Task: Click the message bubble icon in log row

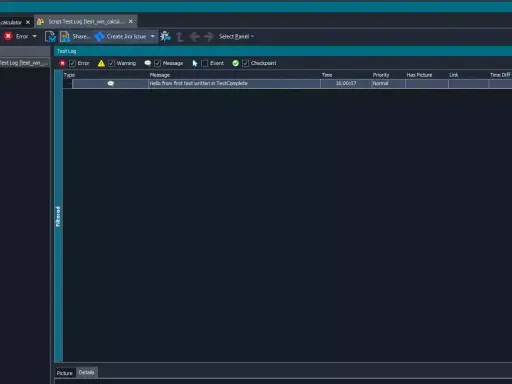Action: tap(111, 83)
